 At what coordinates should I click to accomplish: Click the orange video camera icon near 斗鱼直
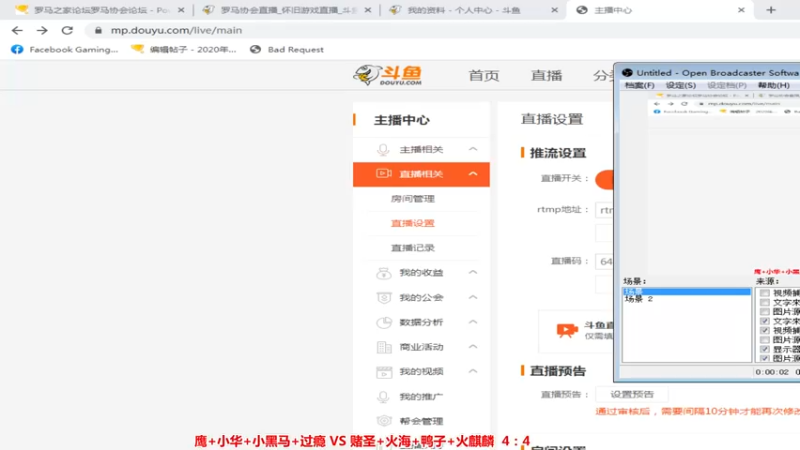567,331
